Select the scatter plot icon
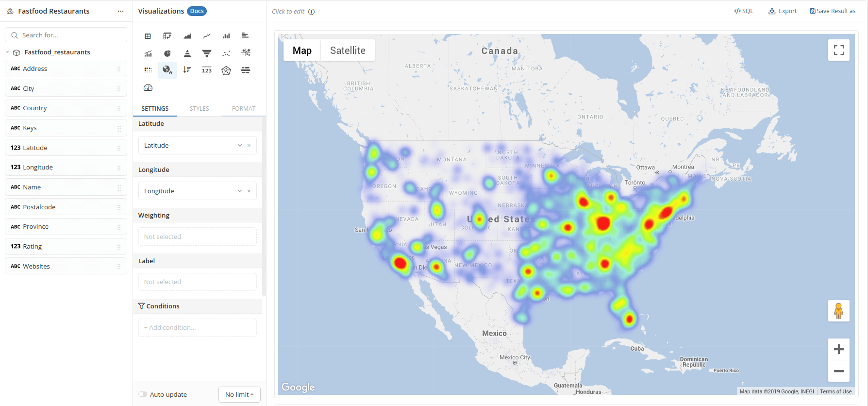868x406 pixels. tap(226, 53)
